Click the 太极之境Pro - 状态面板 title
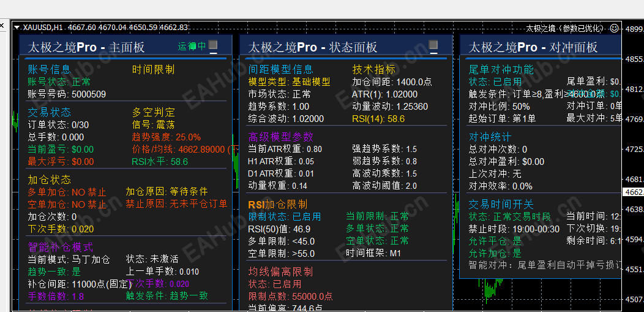This screenshot has width=644, height=312. tap(313, 47)
